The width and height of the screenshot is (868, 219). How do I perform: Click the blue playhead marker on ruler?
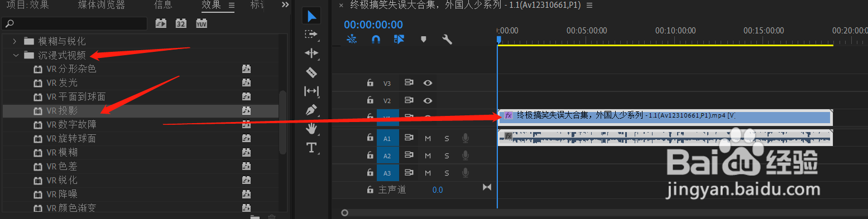[x=498, y=39]
